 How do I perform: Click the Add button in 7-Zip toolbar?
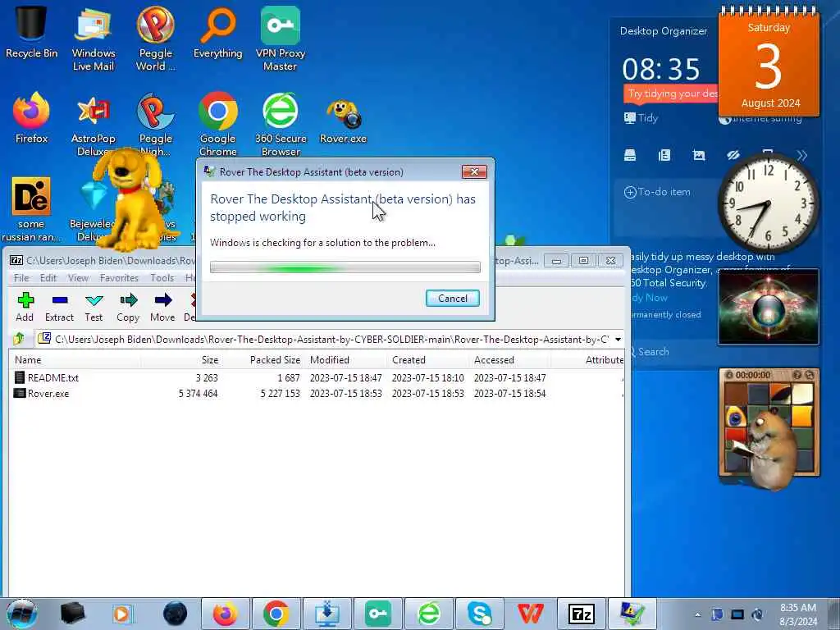click(x=25, y=307)
